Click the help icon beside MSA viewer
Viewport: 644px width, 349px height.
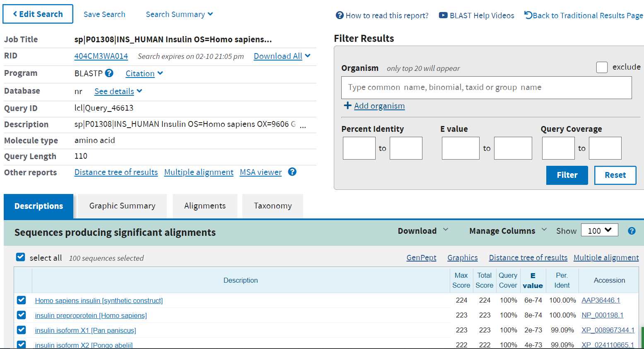[x=292, y=172]
